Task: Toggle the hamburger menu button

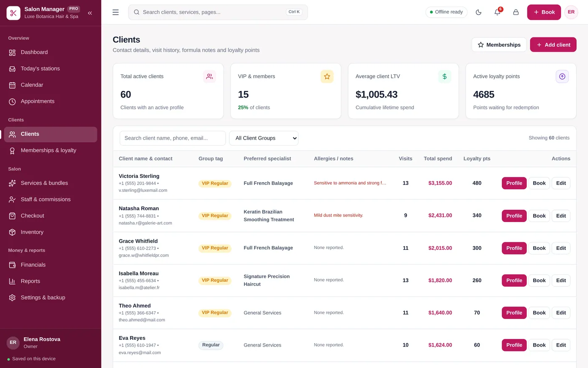Action: tap(115, 12)
